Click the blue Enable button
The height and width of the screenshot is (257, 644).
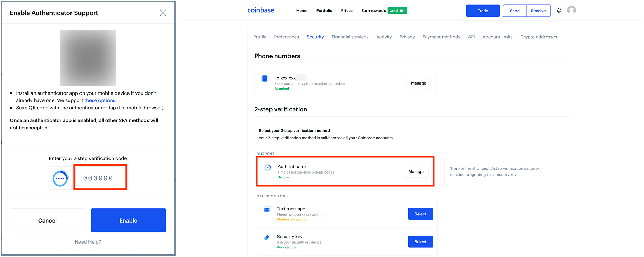[129, 220]
